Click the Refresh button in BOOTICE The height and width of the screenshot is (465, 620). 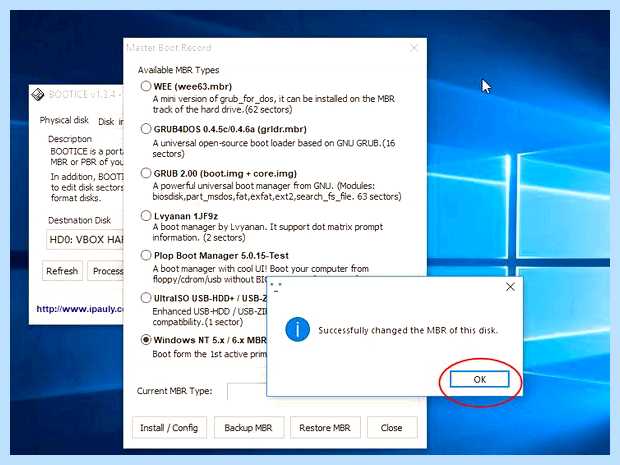(62, 271)
